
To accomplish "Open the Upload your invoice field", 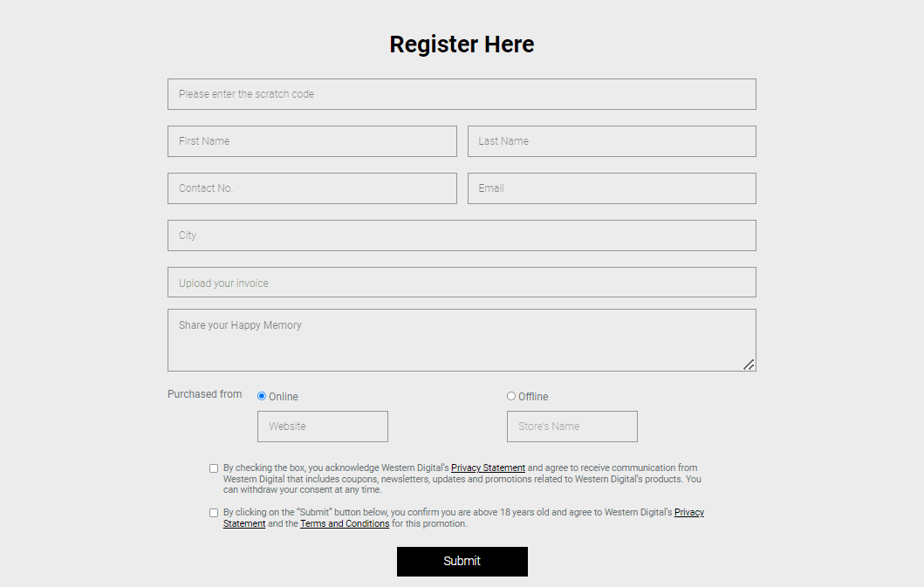I will [x=462, y=283].
